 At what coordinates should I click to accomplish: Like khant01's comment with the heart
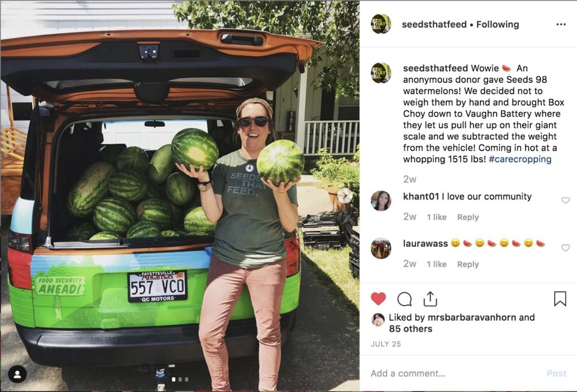coord(565,200)
